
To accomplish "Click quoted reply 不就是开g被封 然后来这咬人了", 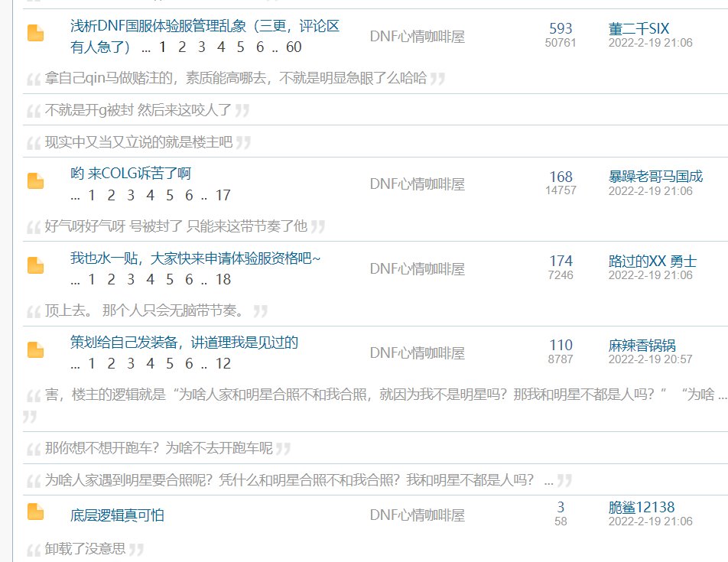I will point(138,110).
